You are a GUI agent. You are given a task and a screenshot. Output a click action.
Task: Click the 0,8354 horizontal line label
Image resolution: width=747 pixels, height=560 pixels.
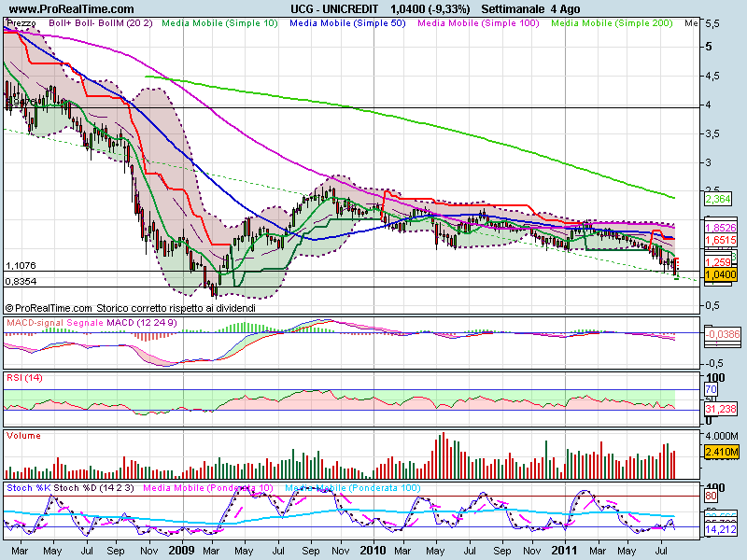tap(21, 282)
